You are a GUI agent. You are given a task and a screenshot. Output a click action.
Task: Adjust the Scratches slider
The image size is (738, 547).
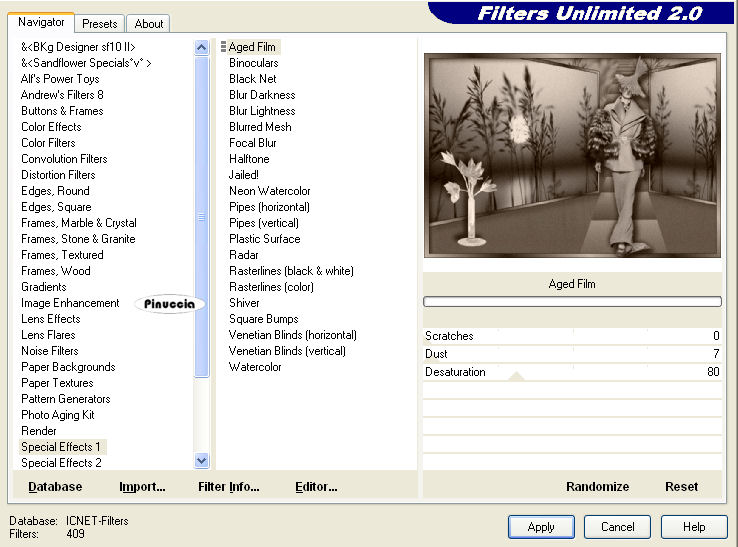click(x=572, y=336)
